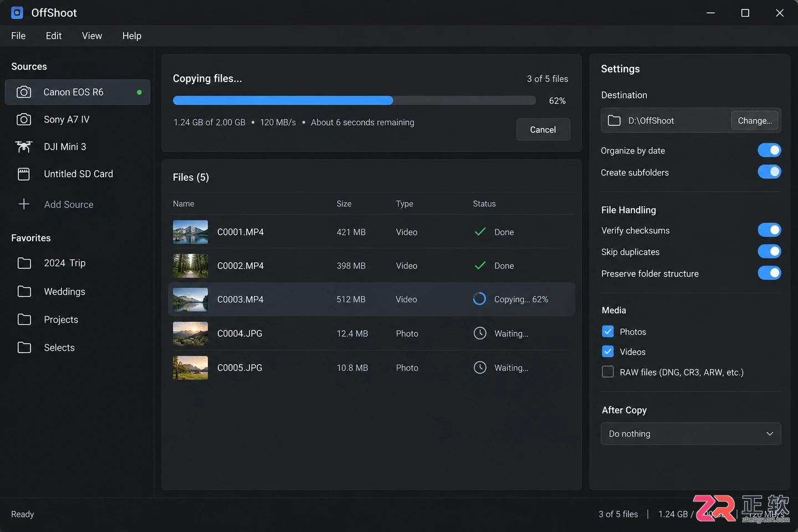798x532 pixels.
Task: Enable the RAW files checkbox
Action: tap(608, 372)
